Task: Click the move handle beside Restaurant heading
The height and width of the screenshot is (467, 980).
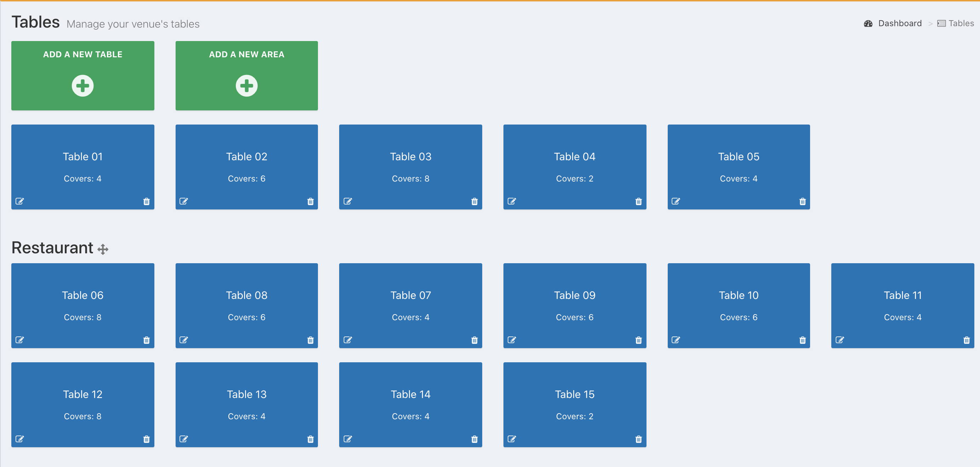Action: coord(103,249)
